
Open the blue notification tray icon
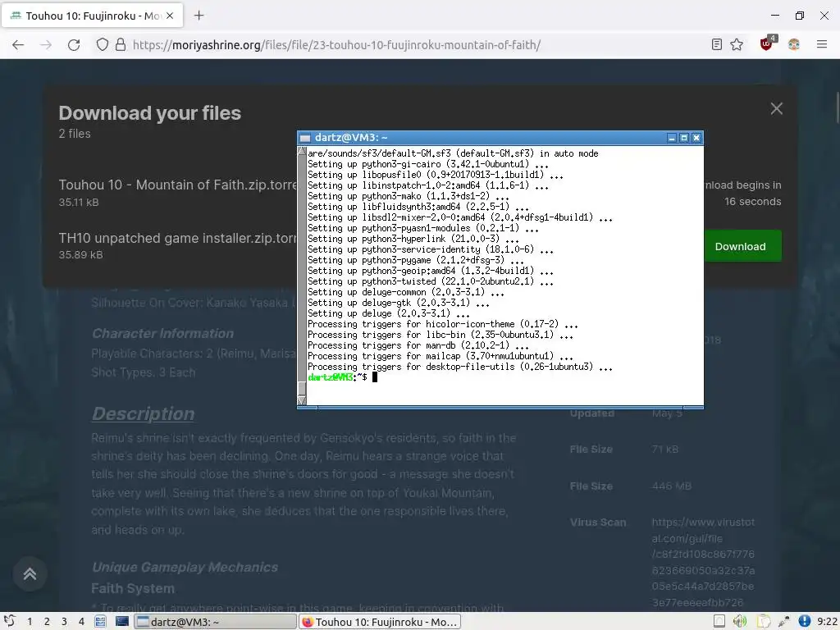pyautogui.click(x=804, y=622)
